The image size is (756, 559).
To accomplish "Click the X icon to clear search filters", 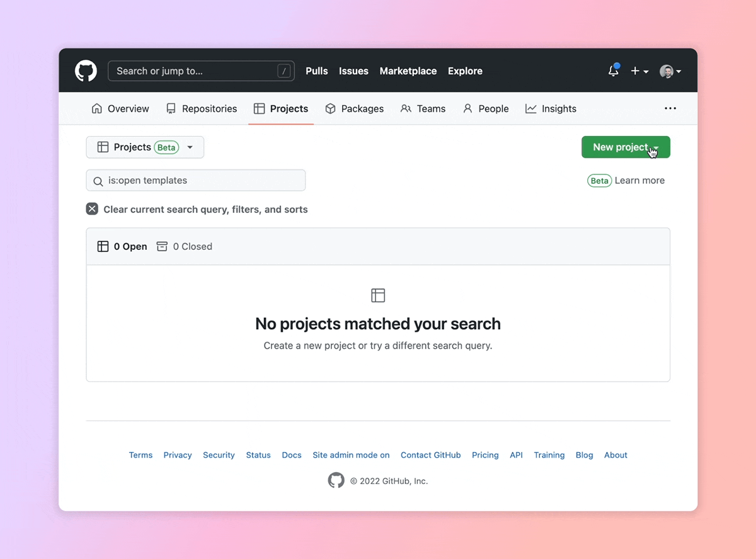I will tap(92, 208).
